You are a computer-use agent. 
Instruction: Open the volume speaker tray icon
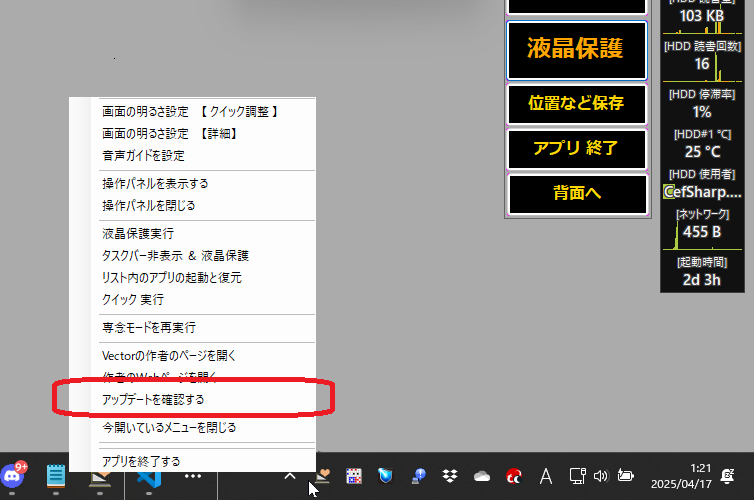tap(601, 476)
